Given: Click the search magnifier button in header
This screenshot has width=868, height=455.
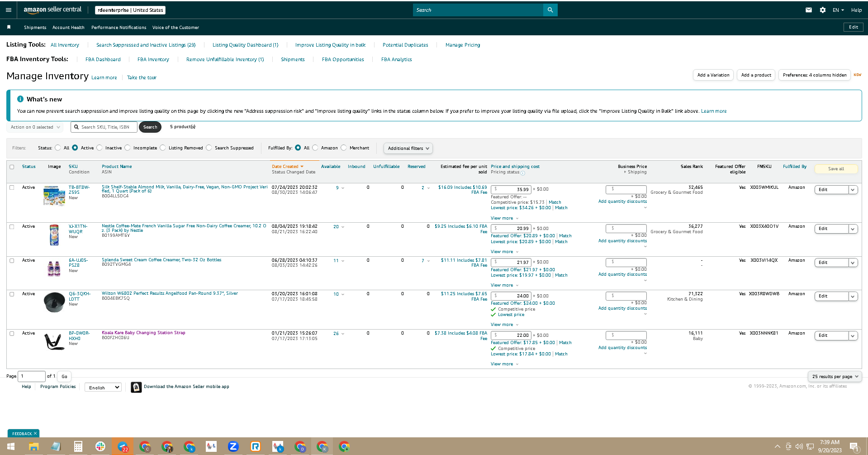Looking at the screenshot, I should (550, 10).
